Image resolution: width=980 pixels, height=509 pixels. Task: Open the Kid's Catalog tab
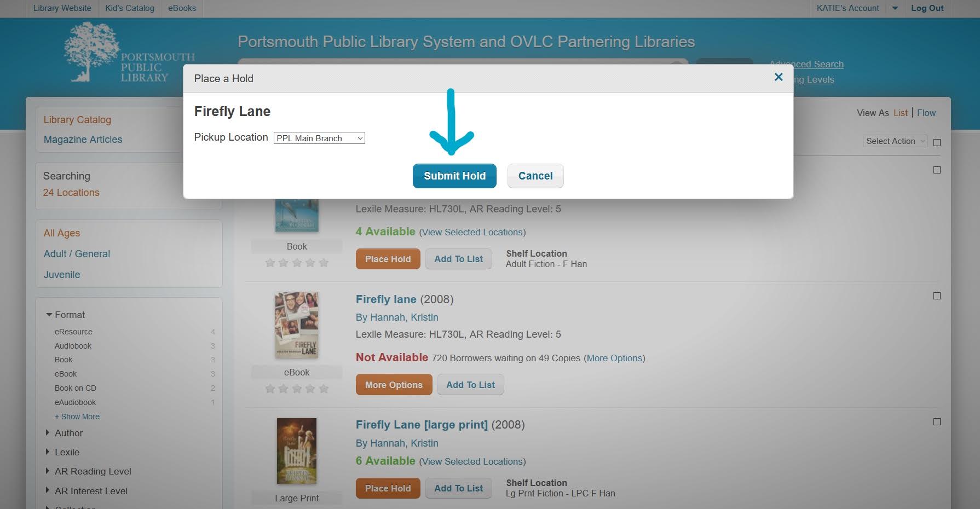[130, 8]
